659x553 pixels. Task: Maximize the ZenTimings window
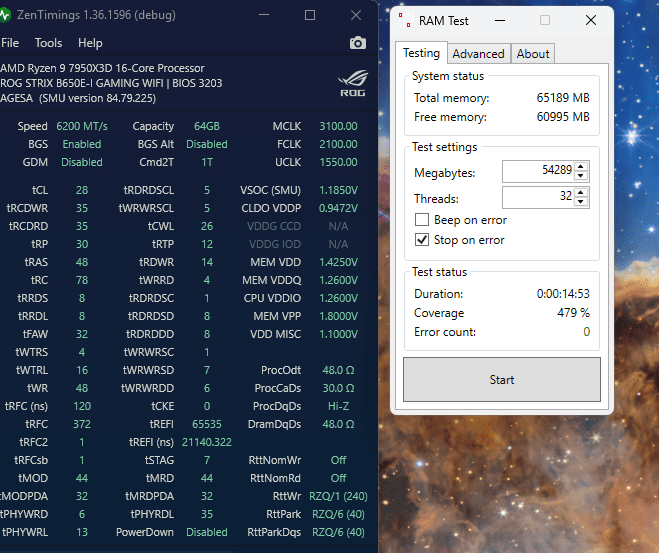point(310,15)
